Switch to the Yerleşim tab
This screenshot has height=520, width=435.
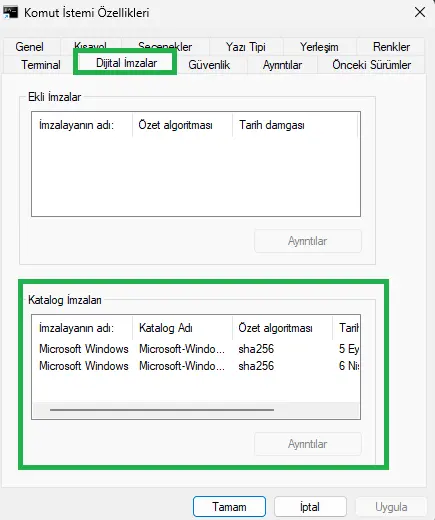point(319,47)
